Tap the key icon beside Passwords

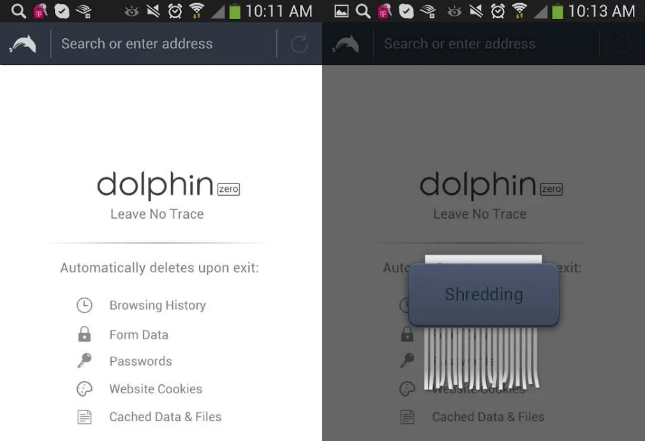(x=84, y=360)
